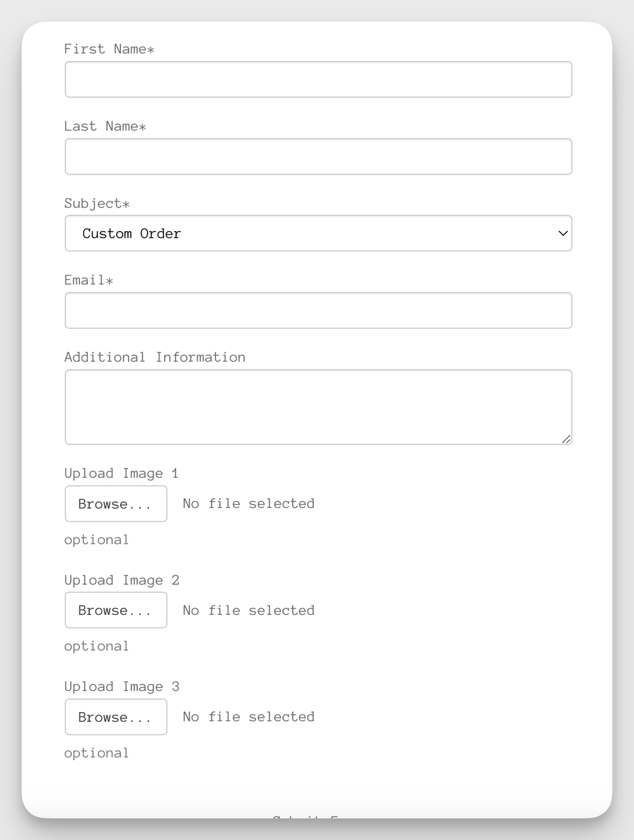The image size is (634, 840).
Task: Click the optional text under Upload Image 1
Action: pyautogui.click(x=96, y=539)
